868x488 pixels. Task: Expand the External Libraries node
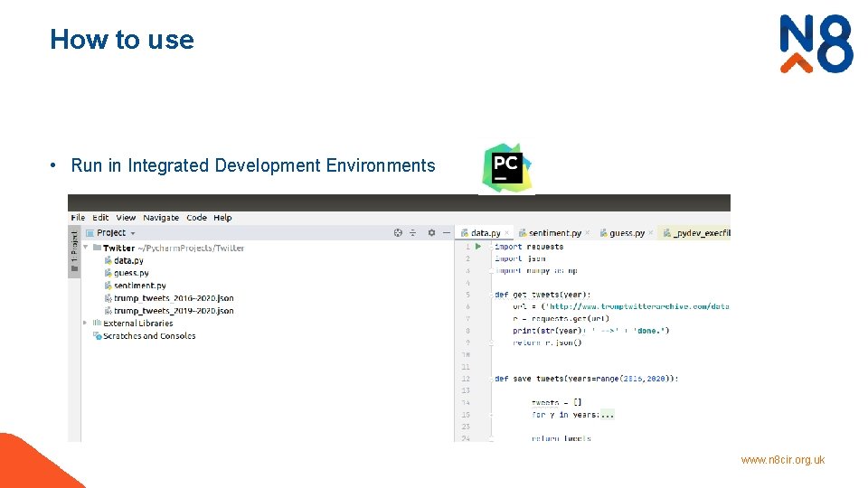(85, 324)
